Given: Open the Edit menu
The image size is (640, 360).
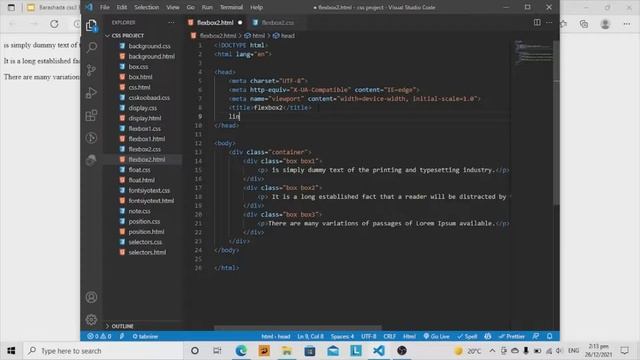Looking at the screenshot, I should pyautogui.click(x=122, y=7).
